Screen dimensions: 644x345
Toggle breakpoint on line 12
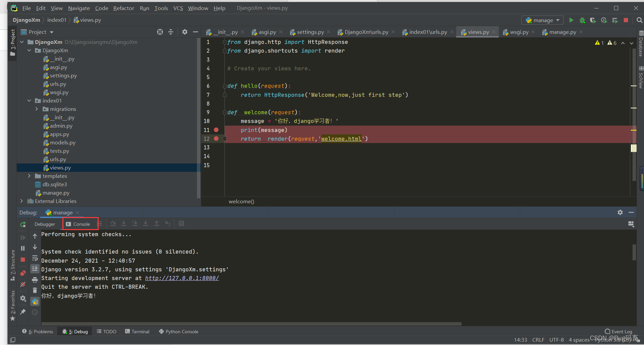[216, 139]
